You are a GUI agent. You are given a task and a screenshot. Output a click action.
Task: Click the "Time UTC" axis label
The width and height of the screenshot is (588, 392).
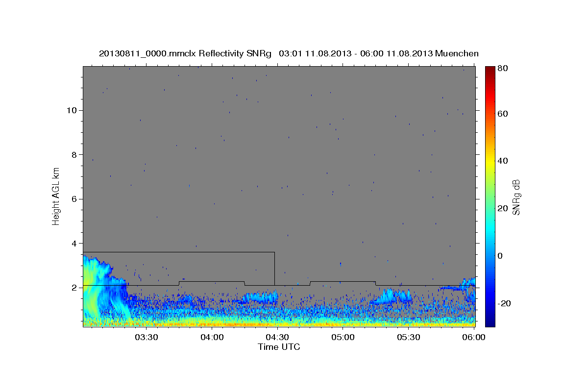pos(279,347)
